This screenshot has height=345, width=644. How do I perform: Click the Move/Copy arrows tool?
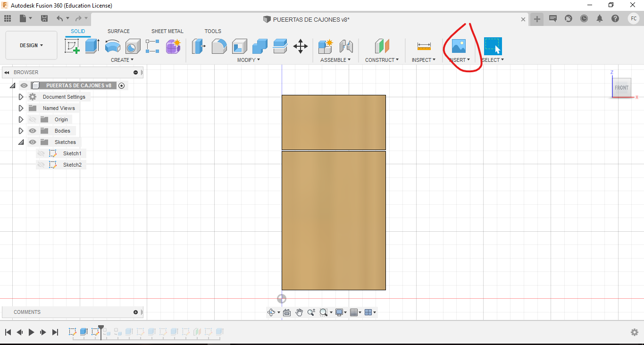tap(301, 46)
